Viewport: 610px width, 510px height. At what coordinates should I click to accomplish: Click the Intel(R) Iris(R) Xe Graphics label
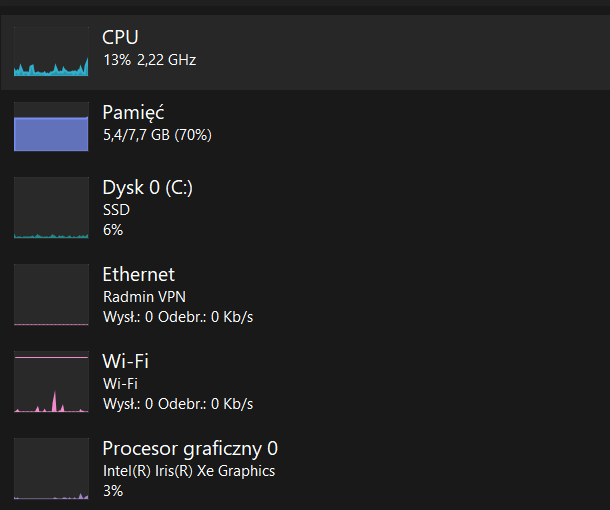189,470
